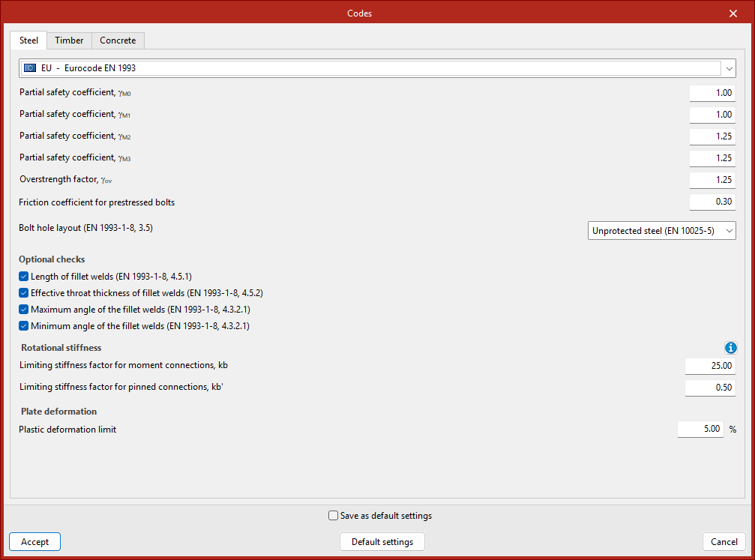Image resolution: width=755 pixels, height=560 pixels.
Task: Toggle Minimum angle of the fillet welds
Action: (24, 326)
